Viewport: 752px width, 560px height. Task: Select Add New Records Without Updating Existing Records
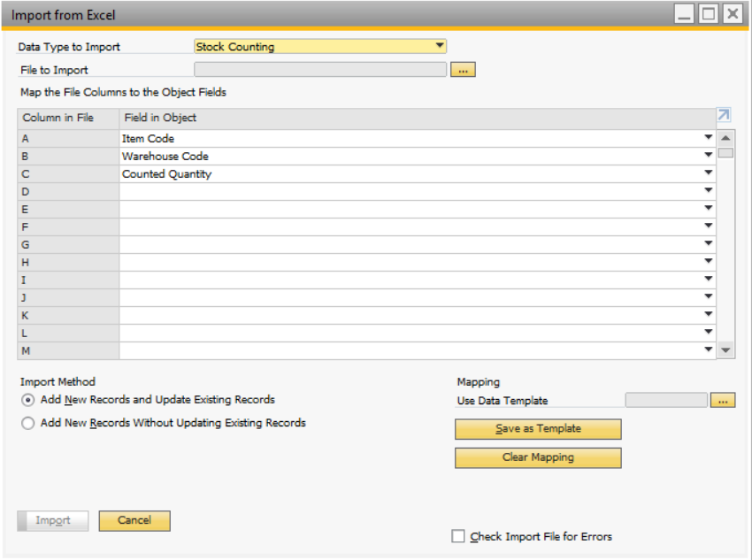pyautogui.click(x=28, y=424)
